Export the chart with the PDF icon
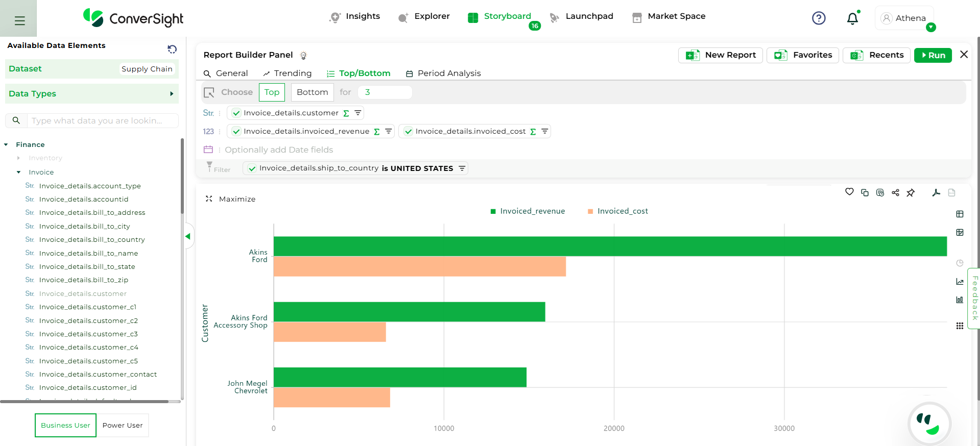 click(x=936, y=192)
